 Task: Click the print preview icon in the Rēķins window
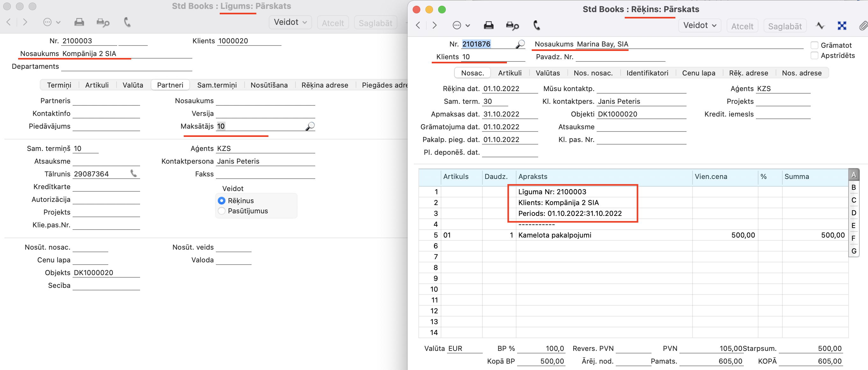click(x=512, y=25)
